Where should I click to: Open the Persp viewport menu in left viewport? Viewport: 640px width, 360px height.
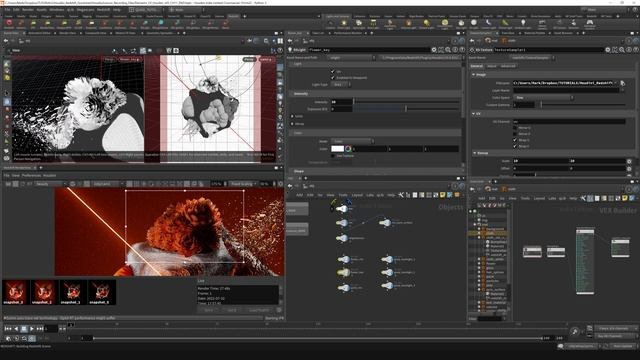[x=109, y=60]
